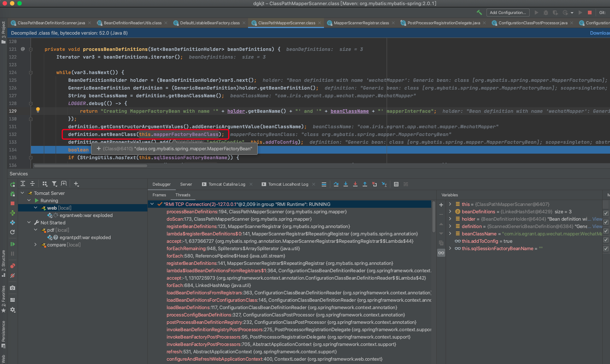This screenshot has width=610, height=364.
Task: Expand the beanDefinitions variable
Action: (450, 211)
